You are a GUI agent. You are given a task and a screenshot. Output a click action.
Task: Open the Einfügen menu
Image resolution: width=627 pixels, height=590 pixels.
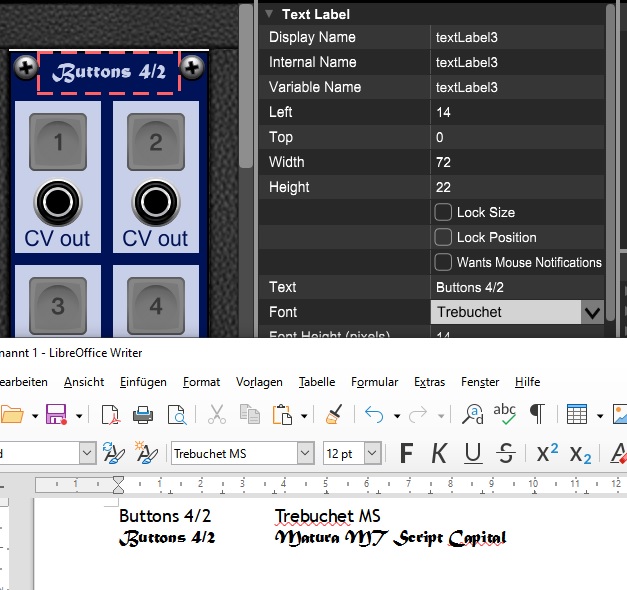pos(143,382)
